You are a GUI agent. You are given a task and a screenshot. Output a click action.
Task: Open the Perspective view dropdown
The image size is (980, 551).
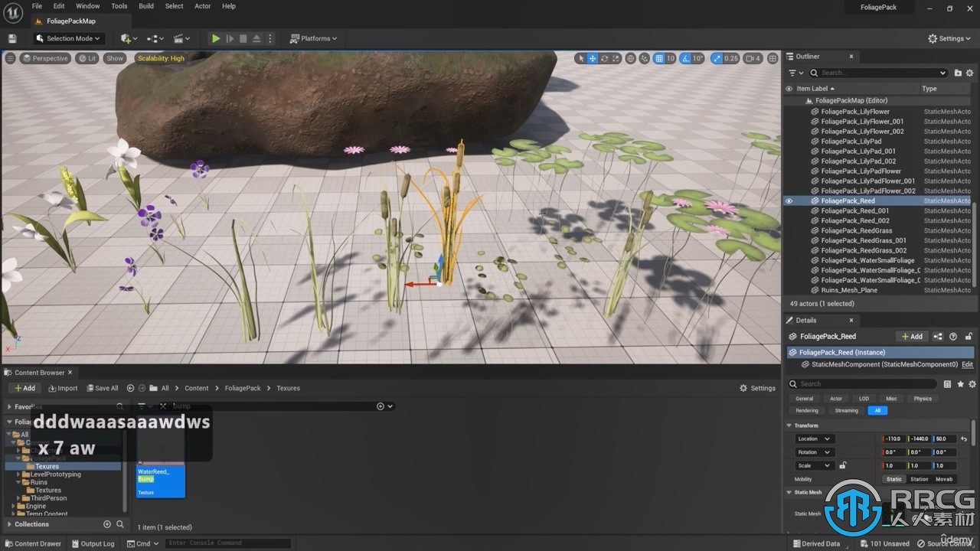[45, 58]
